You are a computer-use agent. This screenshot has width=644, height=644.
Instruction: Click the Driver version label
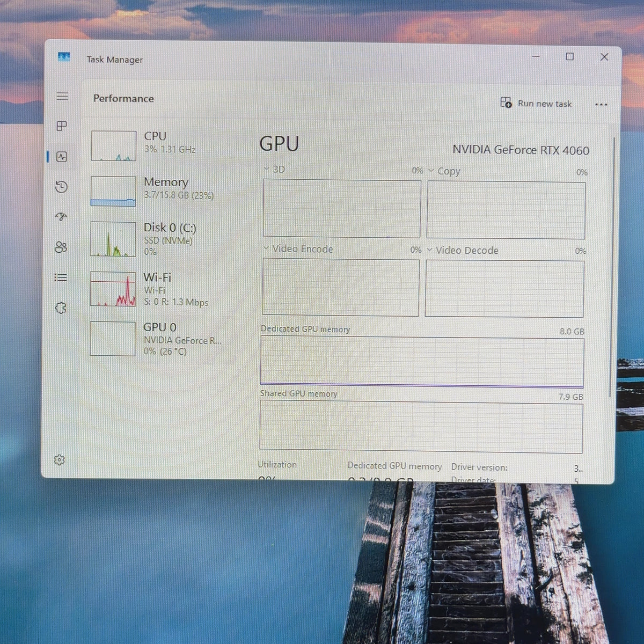[479, 467]
